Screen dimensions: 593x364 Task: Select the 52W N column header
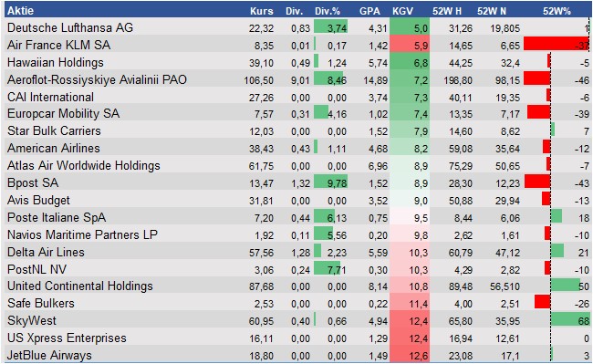(491, 11)
